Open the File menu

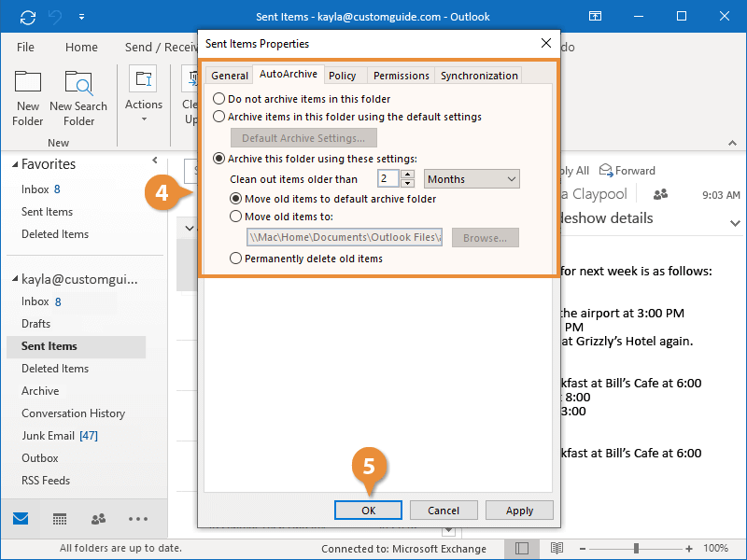[25, 48]
